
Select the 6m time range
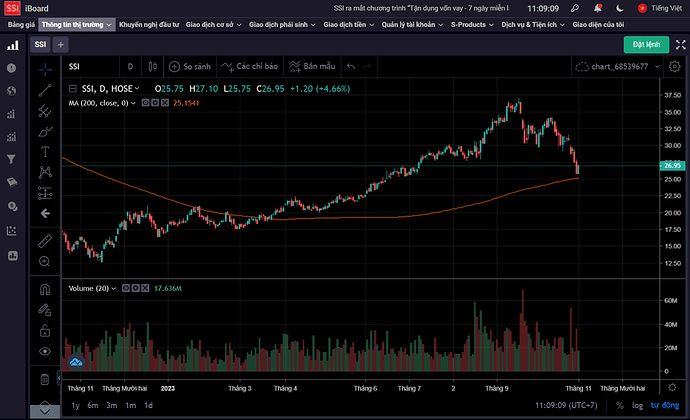coord(92,405)
